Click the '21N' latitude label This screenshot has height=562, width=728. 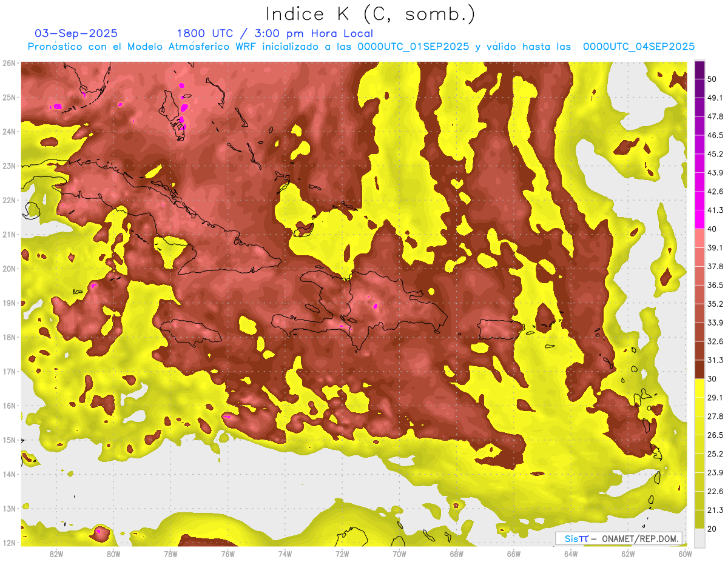pos(8,235)
